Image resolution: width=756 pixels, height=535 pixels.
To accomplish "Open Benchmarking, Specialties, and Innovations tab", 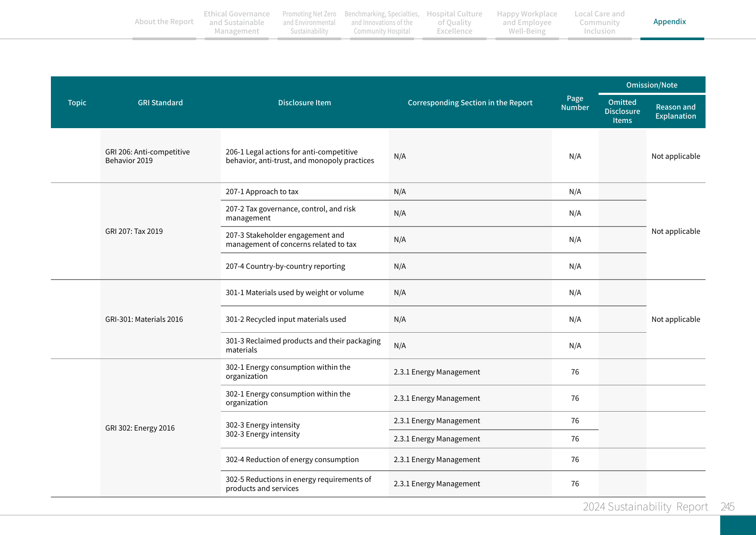I will pyautogui.click(x=382, y=22).
